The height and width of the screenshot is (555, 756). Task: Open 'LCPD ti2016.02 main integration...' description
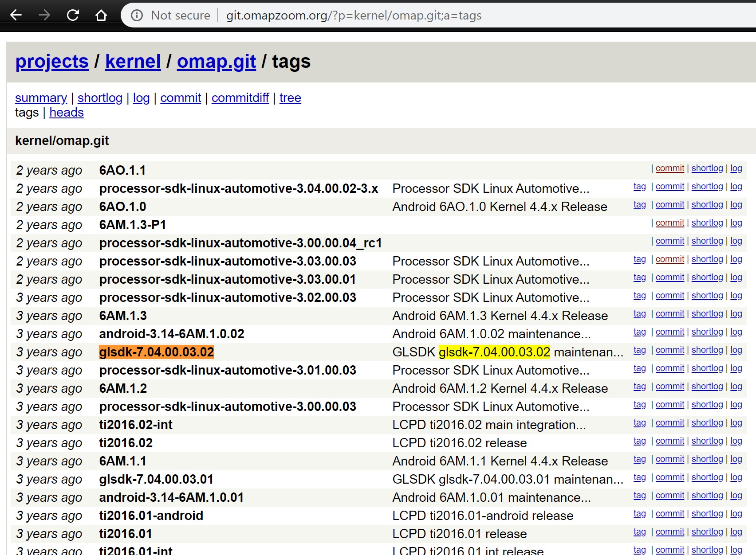pyautogui.click(x=489, y=425)
